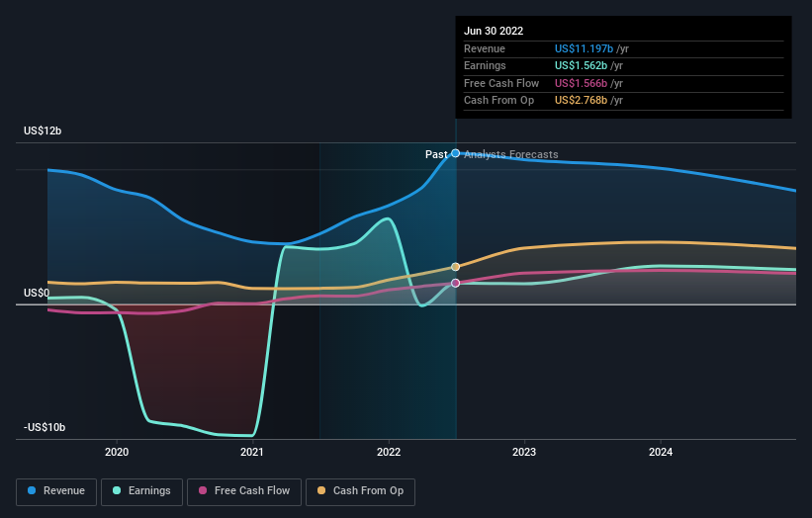812x518 pixels.
Task: Click the blue Revenue data point marker
Action: tap(455, 153)
